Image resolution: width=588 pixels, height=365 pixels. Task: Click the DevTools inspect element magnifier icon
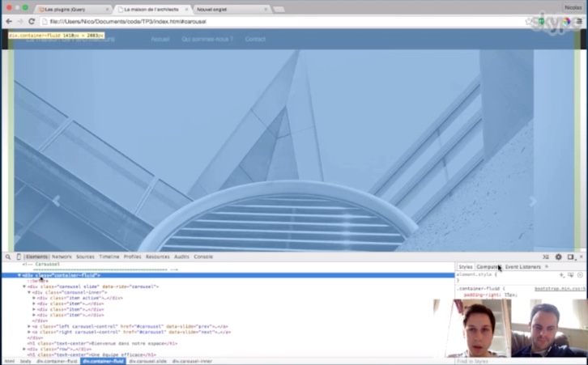coord(8,257)
